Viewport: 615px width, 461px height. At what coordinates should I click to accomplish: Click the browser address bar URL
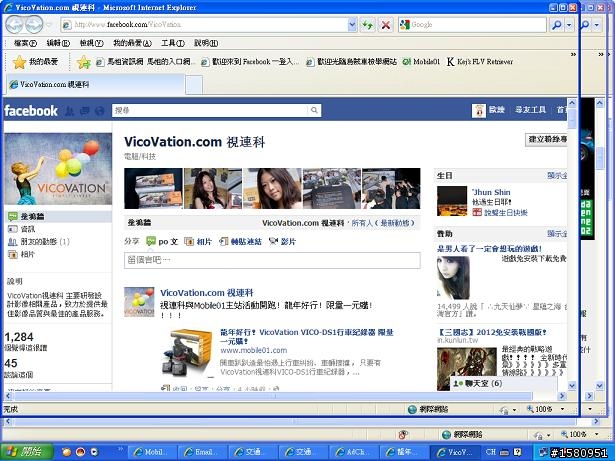[x=204, y=25]
